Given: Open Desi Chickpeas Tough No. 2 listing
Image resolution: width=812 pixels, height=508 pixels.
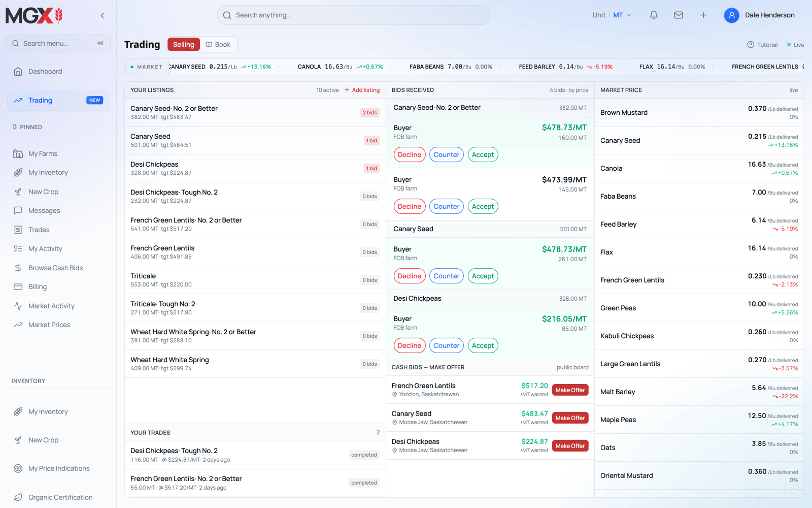Looking at the screenshot, I should (x=255, y=196).
